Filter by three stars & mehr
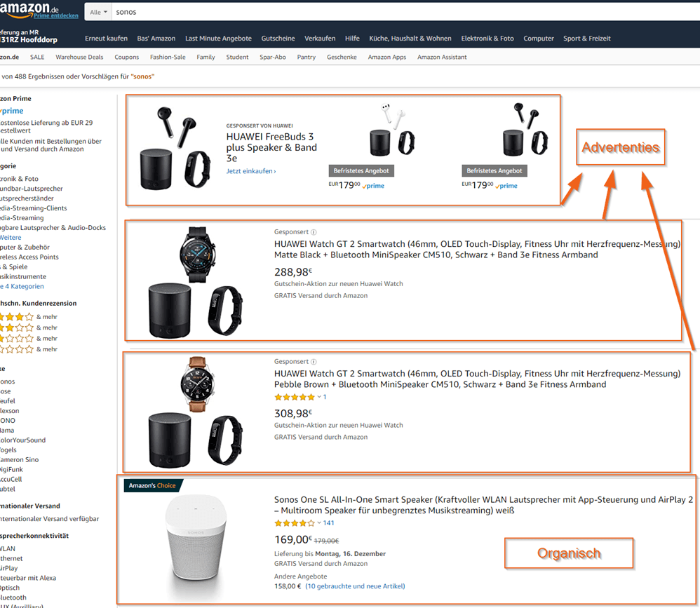Screen dimensions: 700x608 (x=29, y=327)
